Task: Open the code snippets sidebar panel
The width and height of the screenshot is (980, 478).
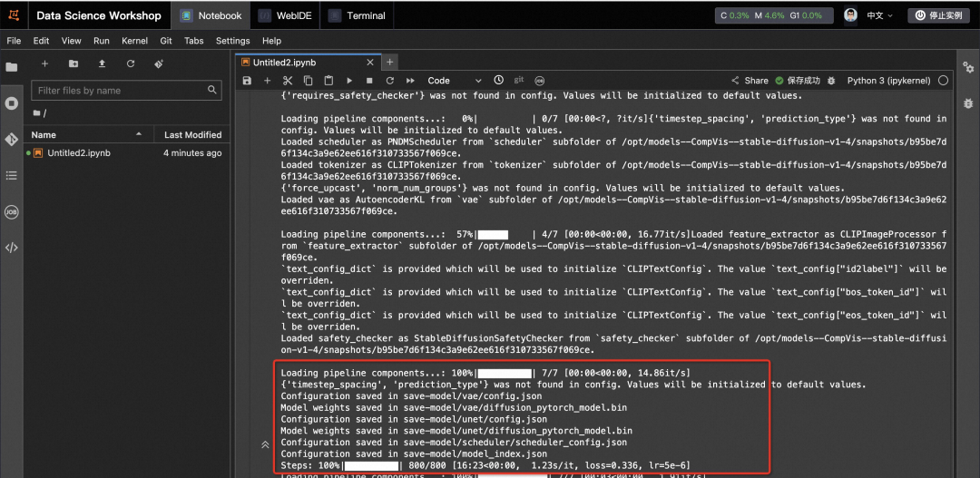Action: tap(11, 248)
